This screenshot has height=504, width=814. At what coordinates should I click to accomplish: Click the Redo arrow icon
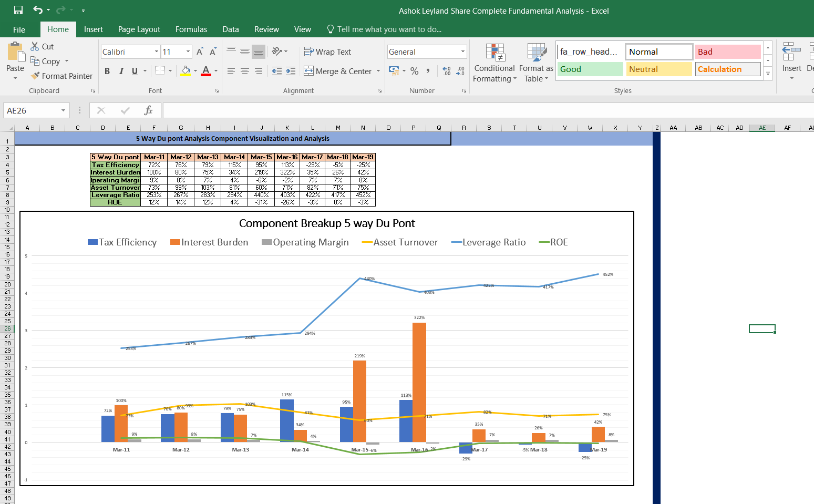(x=60, y=10)
